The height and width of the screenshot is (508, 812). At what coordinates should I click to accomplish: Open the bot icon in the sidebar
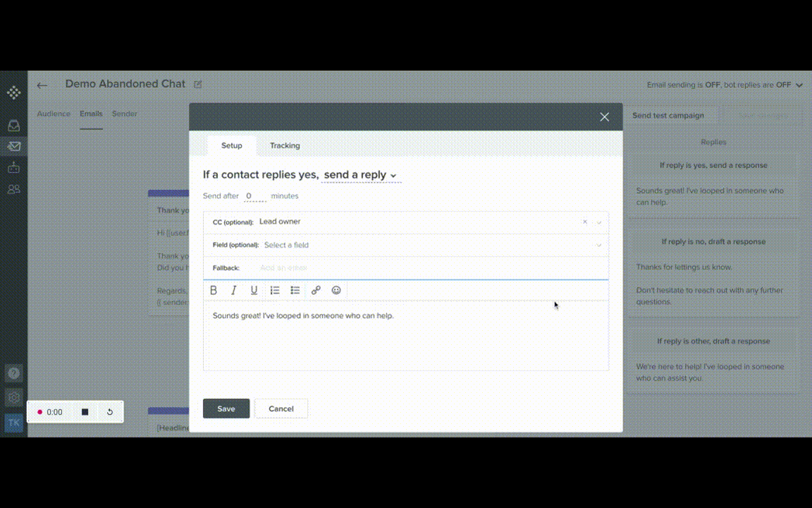pyautogui.click(x=14, y=167)
